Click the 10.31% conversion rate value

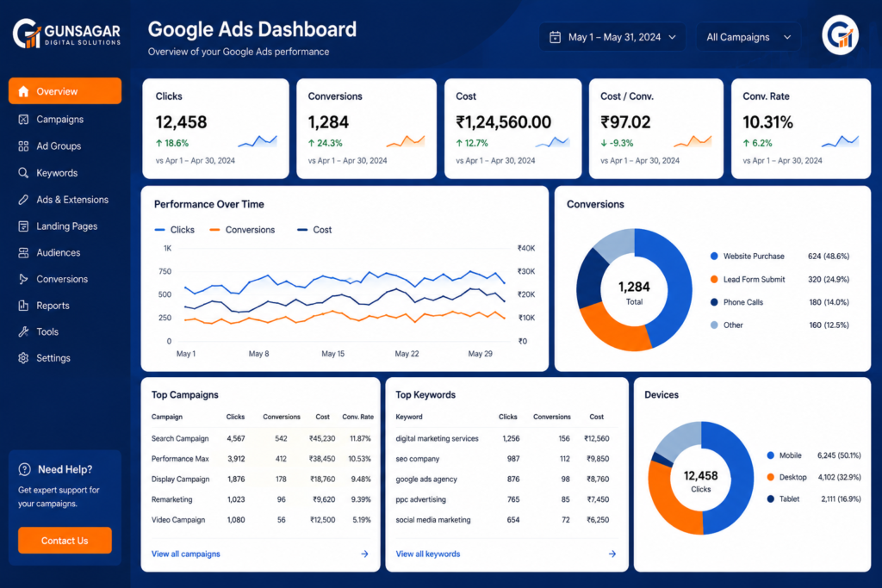point(767,122)
